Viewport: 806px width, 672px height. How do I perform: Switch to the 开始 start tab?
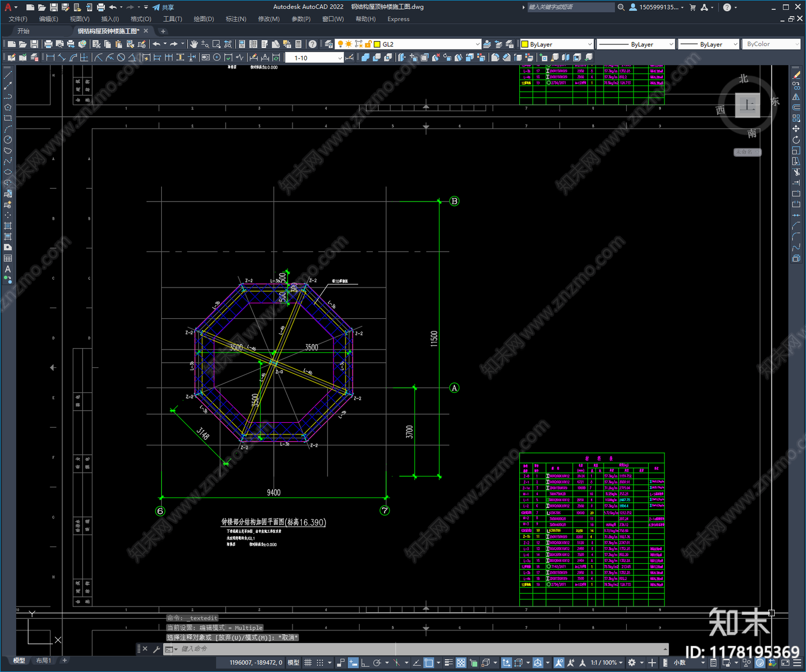(24, 31)
